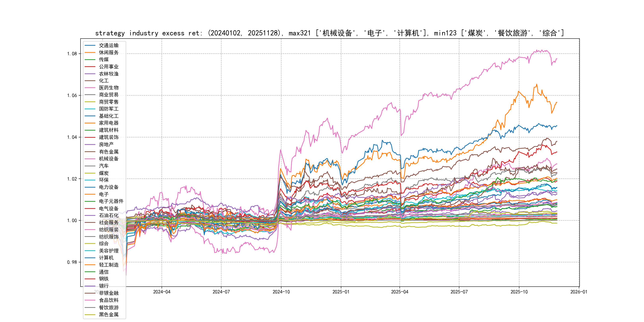The height and width of the screenshot is (322, 644).
Task: Click the 石油石化 legend label
Action: tap(109, 215)
